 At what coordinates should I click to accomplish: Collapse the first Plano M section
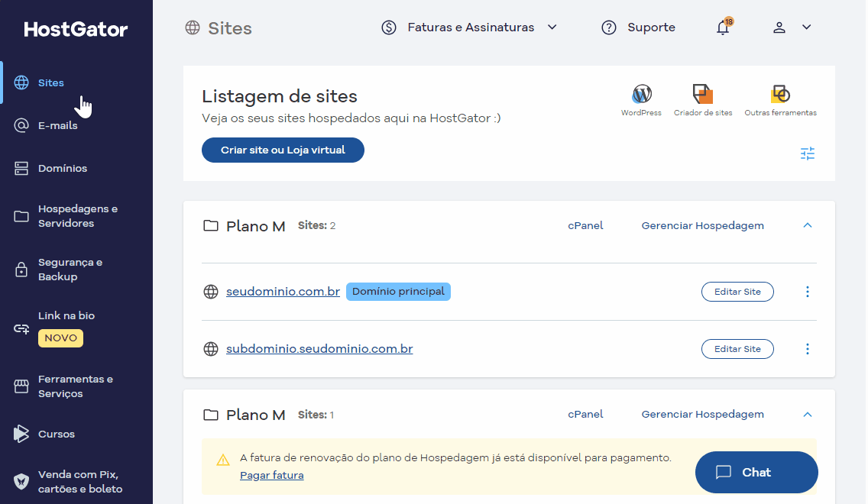pyautogui.click(x=808, y=226)
